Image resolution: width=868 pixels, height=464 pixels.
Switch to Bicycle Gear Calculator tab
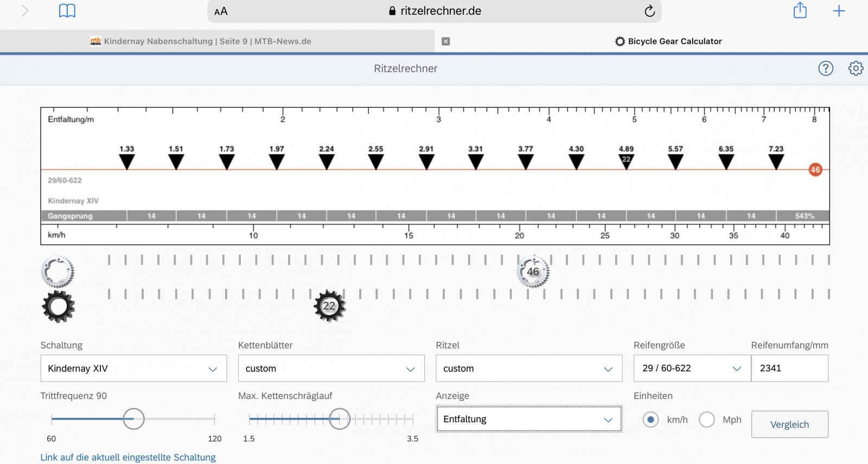668,41
